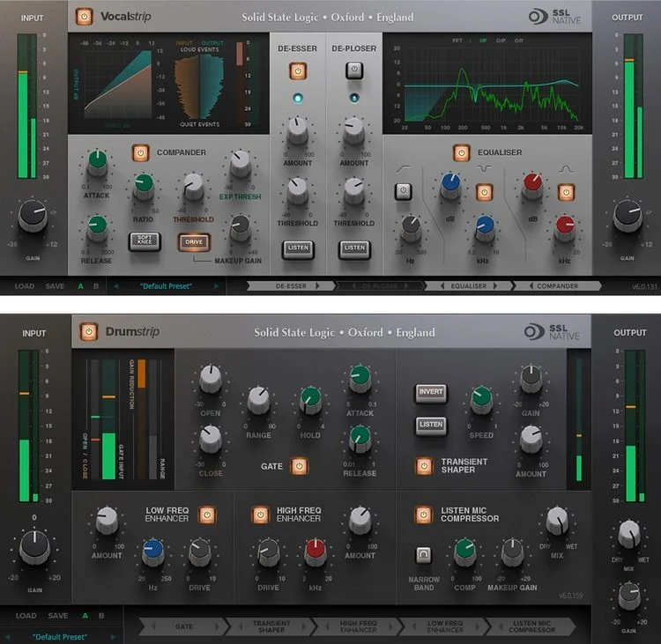This screenshot has height=644, width=661.
Task: Toggle the Drumstrip Gate power icon
Action: pyautogui.click(x=299, y=465)
